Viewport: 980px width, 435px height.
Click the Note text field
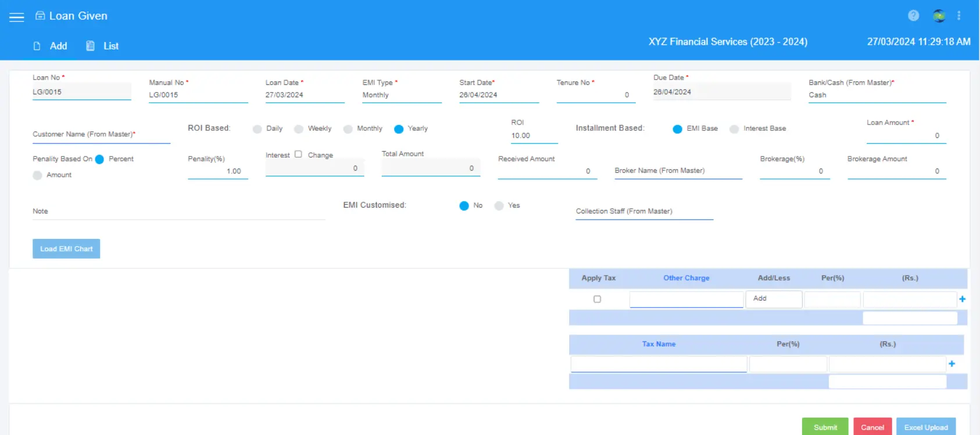pyautogui.click(x=178, y=212)
